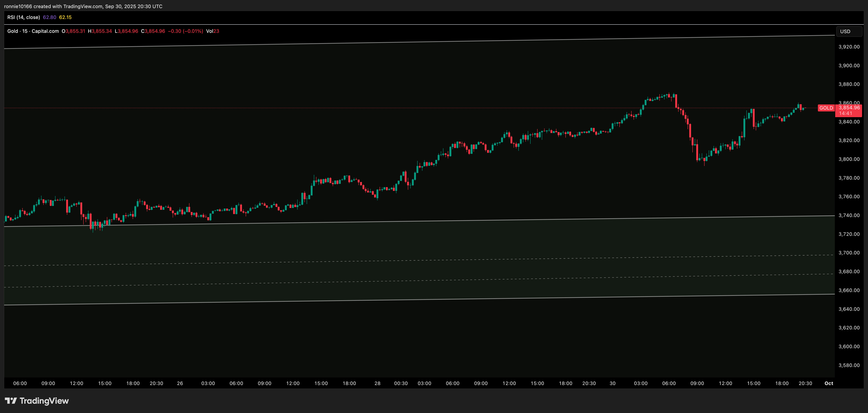The width and height of the screenshot is (868, 413).
Task: Click the TradingView wordmark text
Action: (x=44, y=400)
